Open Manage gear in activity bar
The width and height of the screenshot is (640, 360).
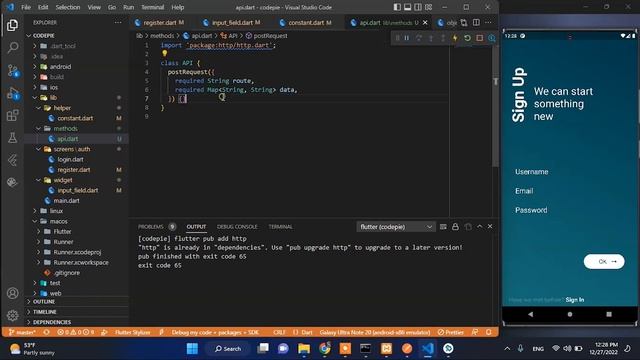pos(12,316)
